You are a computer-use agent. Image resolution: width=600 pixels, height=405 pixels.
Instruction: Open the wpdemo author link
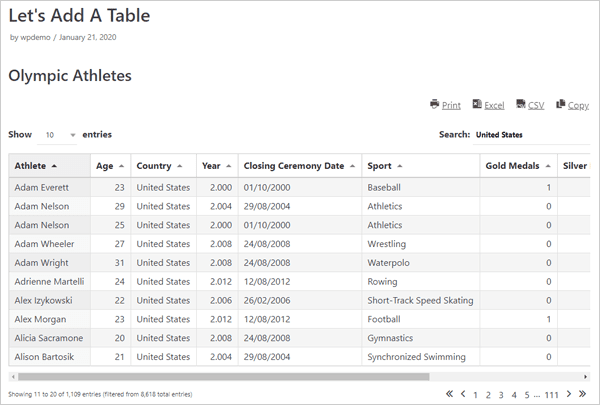pos(35,38)
